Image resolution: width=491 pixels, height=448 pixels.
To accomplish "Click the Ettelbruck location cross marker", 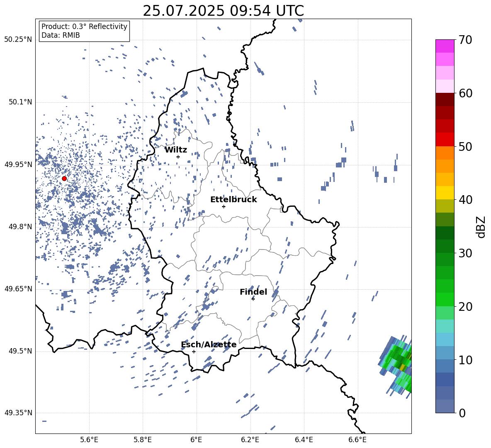I will 224,206.
